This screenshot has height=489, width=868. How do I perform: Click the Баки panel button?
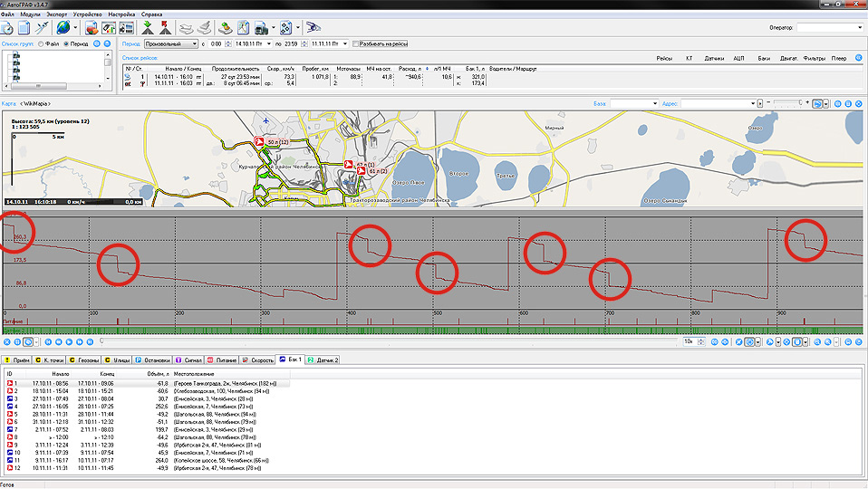click(x=763, y=59)
